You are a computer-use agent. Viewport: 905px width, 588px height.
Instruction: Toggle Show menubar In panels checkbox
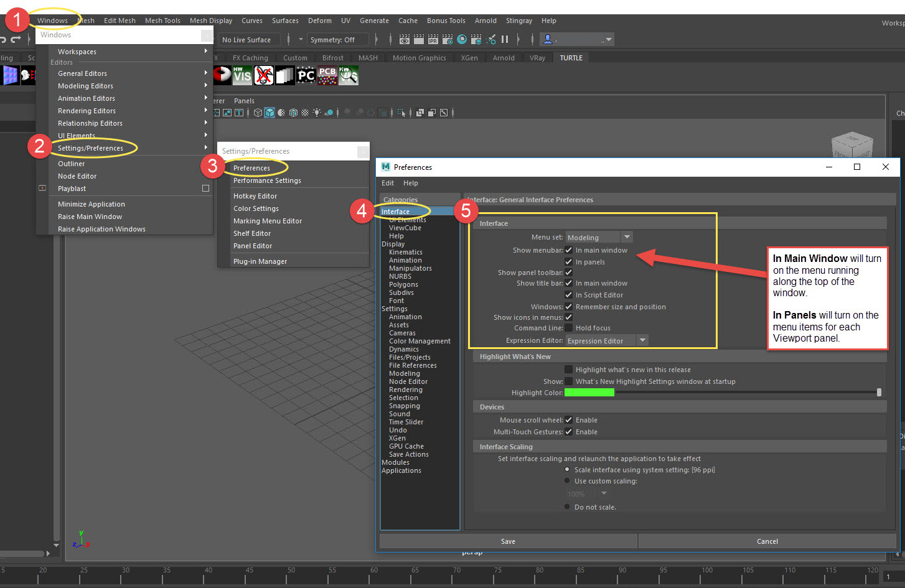click(x=568, y=262)
